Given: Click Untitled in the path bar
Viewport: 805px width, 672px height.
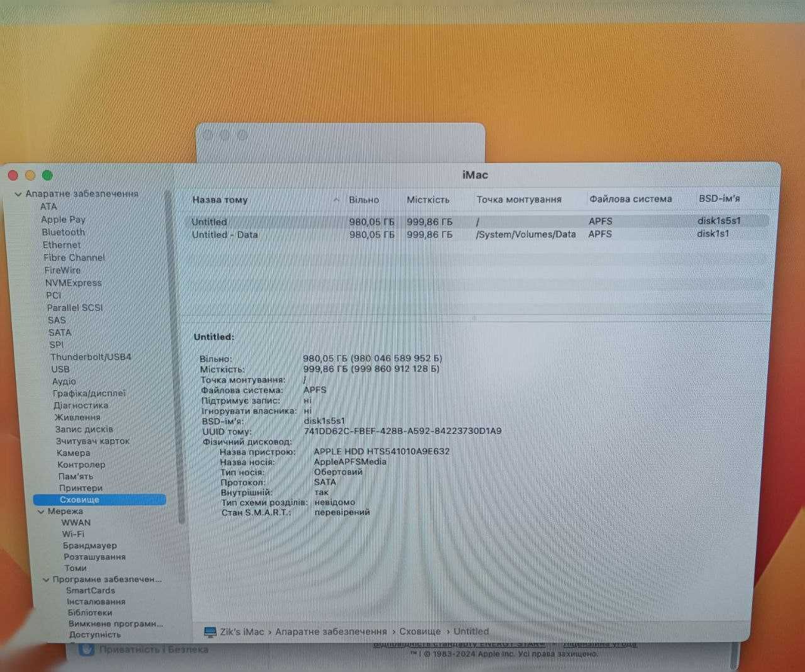Looking at the screenshot, I should pos(471,632).
